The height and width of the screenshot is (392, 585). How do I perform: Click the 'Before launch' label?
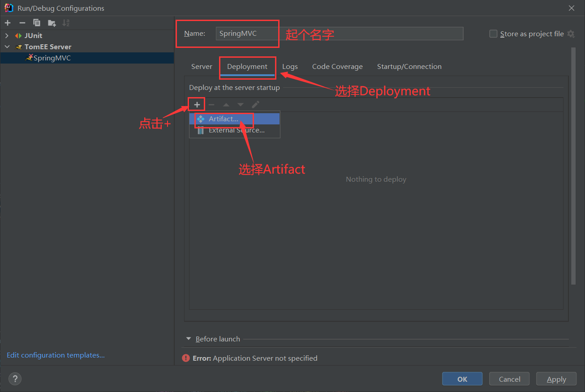[x=218, y=339]
